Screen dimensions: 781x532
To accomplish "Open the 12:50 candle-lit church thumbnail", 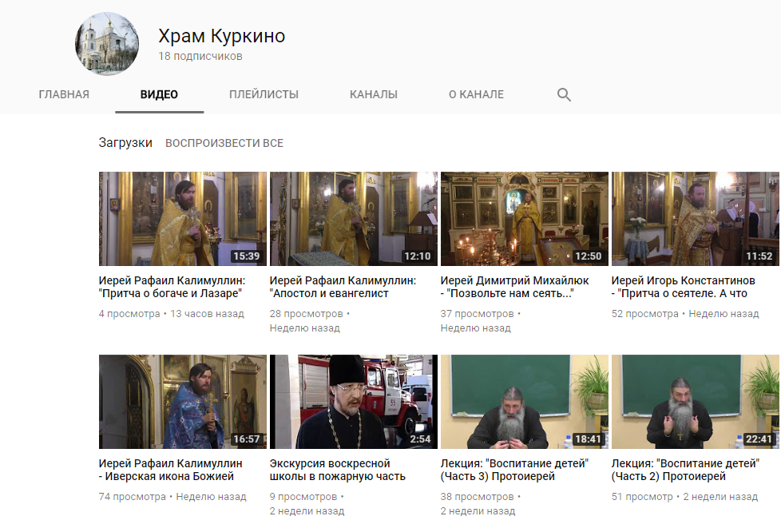I will click(x=524, y=218).
